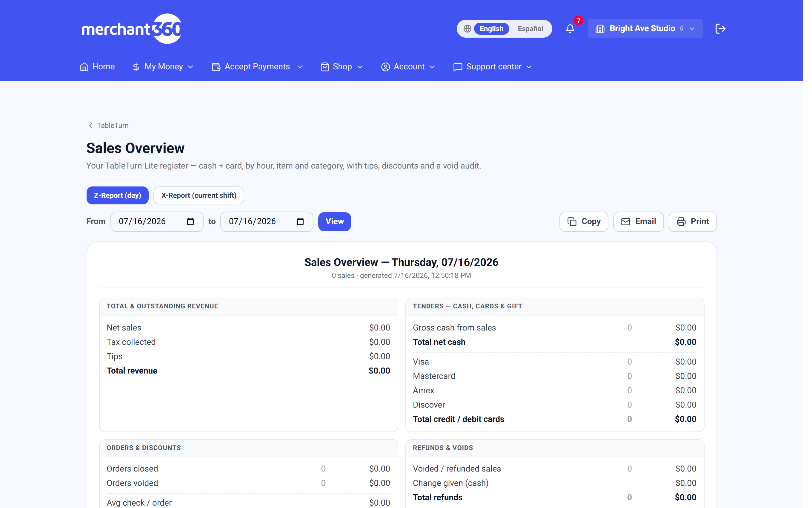This screenshot has height=508, width=812.
Task: Click the to date field
Action: (x=267, y=222)
